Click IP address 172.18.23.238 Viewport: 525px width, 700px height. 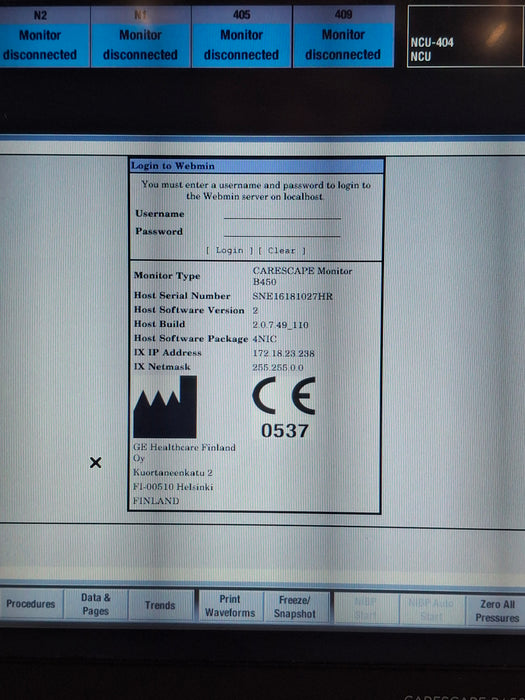click(283, 354)
